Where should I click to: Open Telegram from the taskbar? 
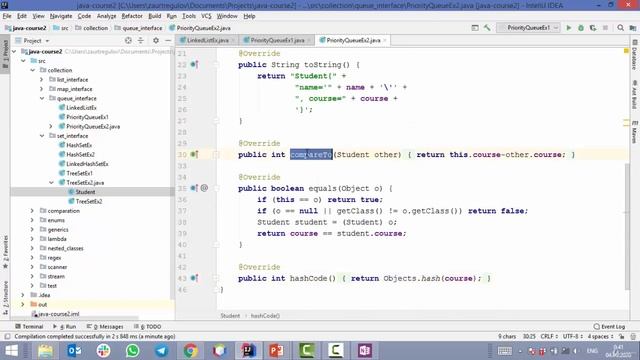click(x=162, y=351)
